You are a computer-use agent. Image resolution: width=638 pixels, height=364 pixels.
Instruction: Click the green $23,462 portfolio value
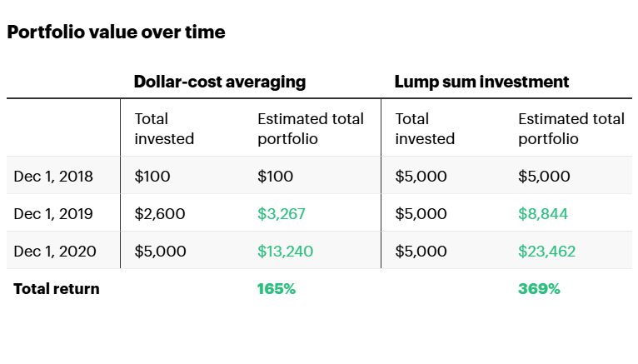[546, 251]
